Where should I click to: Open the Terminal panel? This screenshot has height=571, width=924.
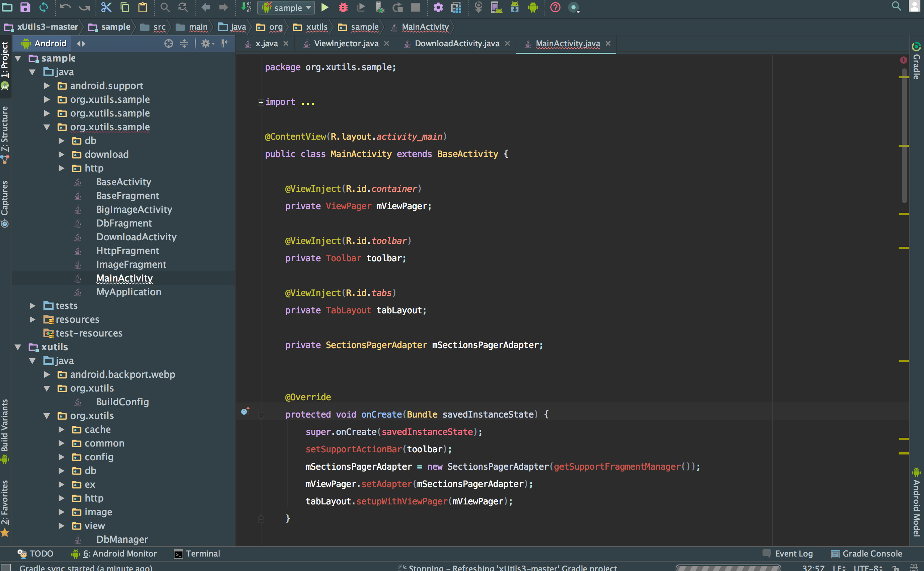pyautogui.click(x=197, y=554)
